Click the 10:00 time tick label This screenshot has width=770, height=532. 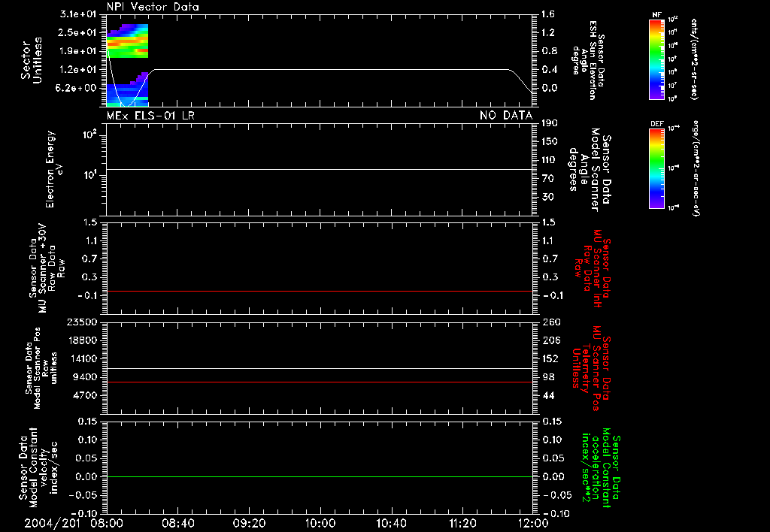[x=320, y=524]
